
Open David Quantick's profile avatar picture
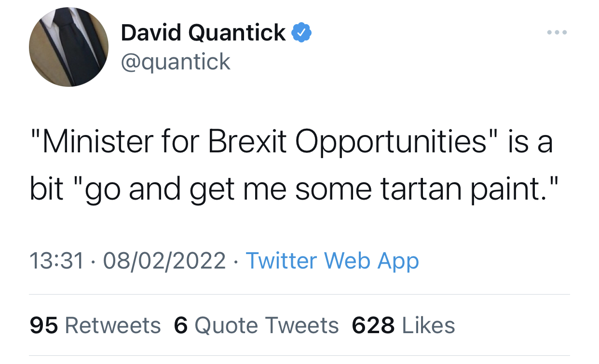(68, 47)
